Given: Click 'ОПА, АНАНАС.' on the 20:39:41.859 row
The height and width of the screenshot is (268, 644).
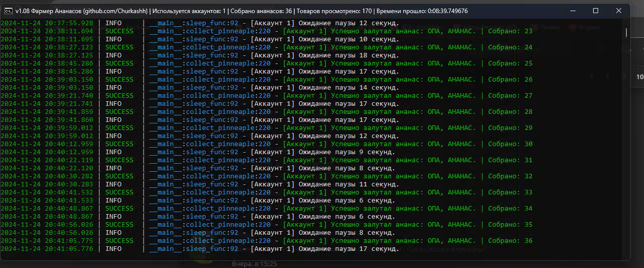Looking at the screenshot, I should coord(452,112).
